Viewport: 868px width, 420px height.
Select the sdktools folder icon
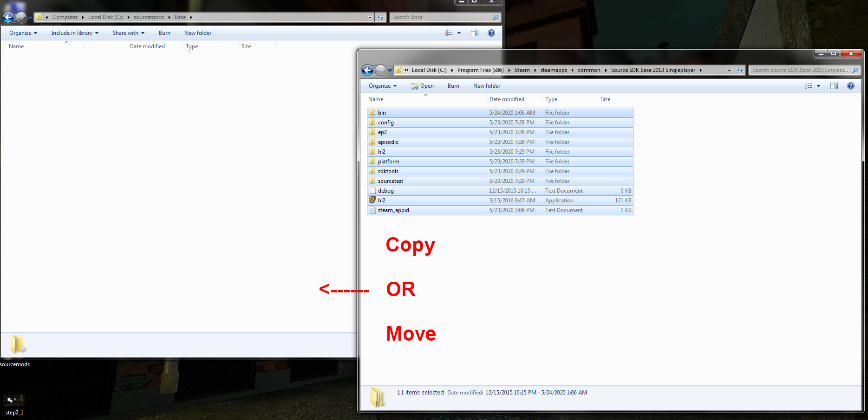(372, 171)
